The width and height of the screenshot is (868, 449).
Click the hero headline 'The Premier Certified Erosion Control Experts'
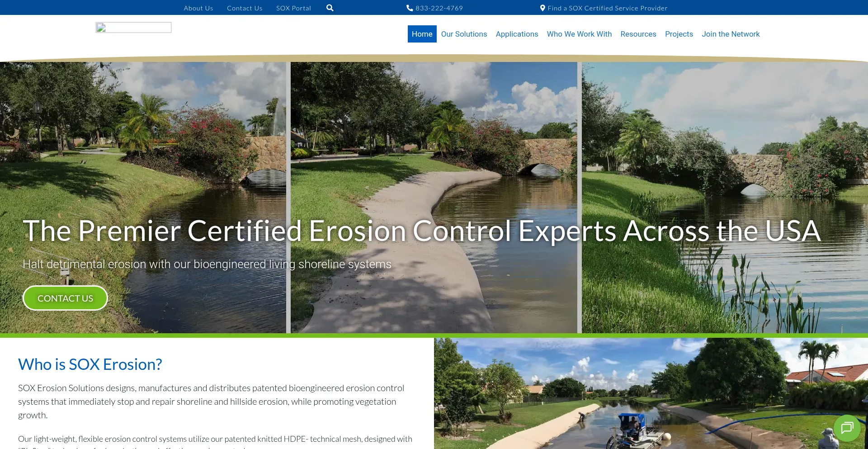(x=422, y=231)
